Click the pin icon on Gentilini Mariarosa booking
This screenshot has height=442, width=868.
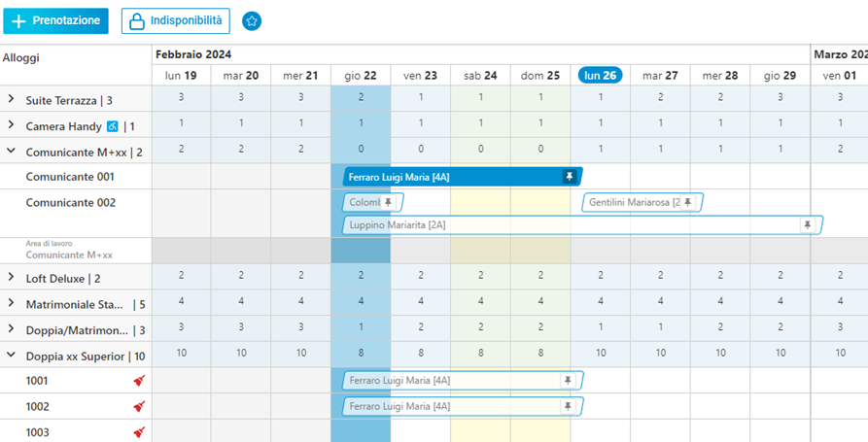click(x=687, y=202)
